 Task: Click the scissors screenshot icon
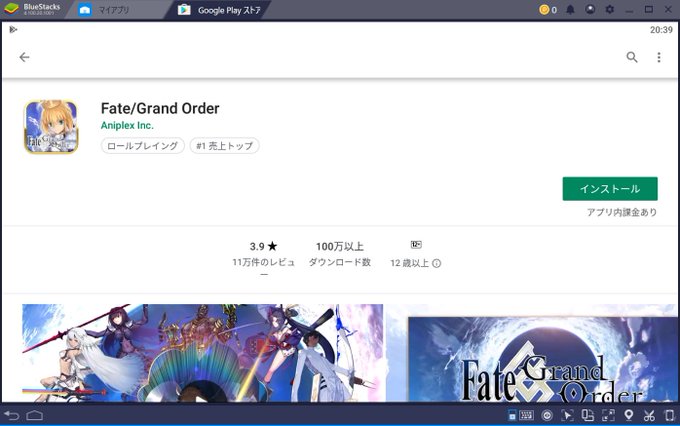[x=649, y=416]
